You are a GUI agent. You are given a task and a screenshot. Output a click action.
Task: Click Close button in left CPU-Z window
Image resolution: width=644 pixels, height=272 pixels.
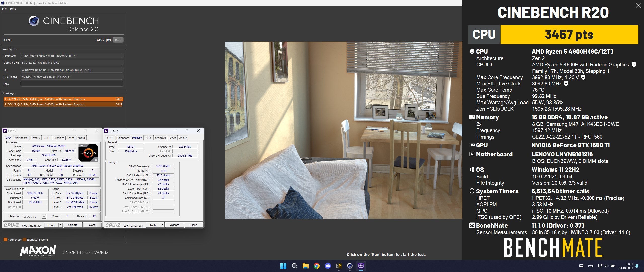[92, 225]
